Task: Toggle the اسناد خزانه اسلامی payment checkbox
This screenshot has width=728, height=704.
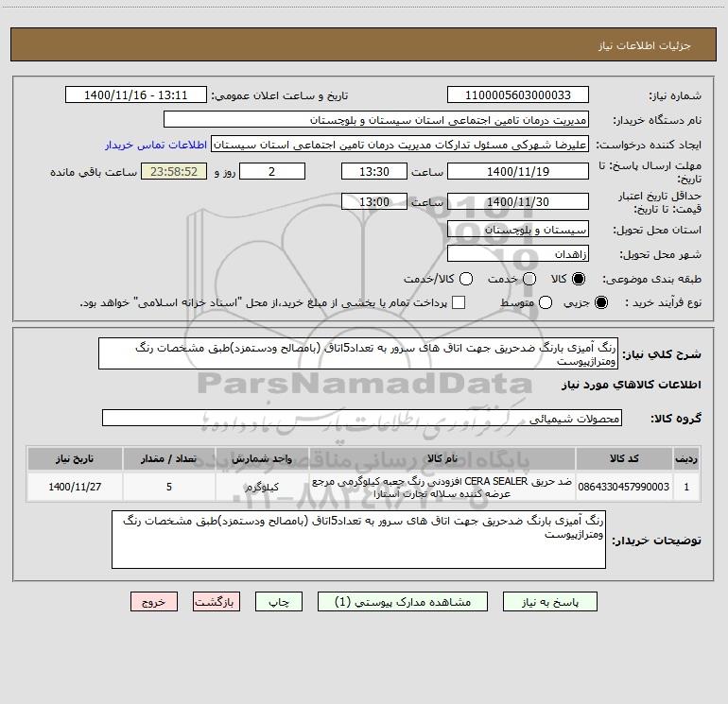Action: pyautogui.click(x=459, y=302)
